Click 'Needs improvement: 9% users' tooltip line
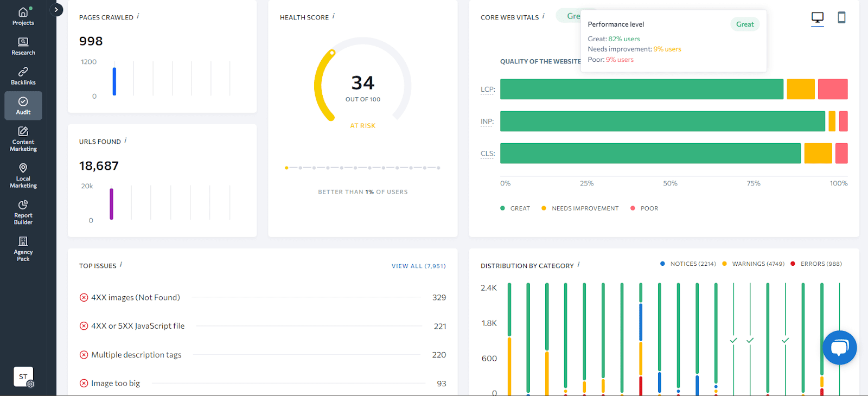 (x=635, y=49)
